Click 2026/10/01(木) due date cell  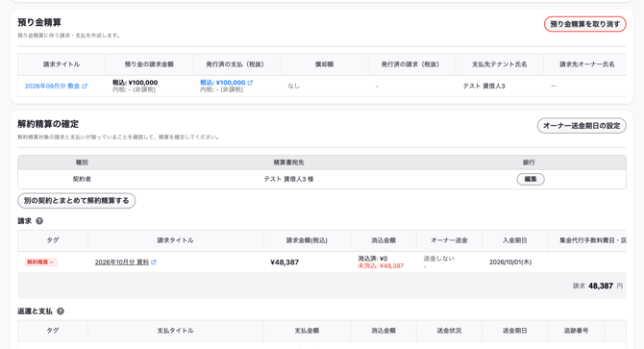tap(510, 262)
